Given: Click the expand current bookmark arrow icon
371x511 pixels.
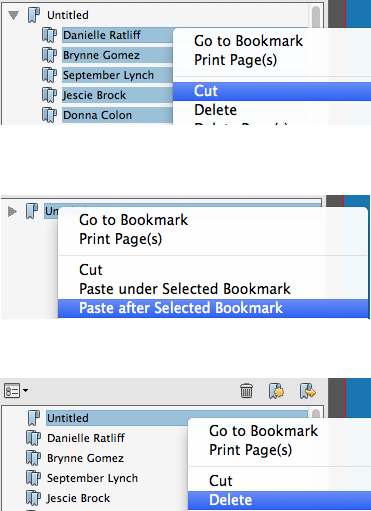Looking at the screenshot, I should pos(308,391).
